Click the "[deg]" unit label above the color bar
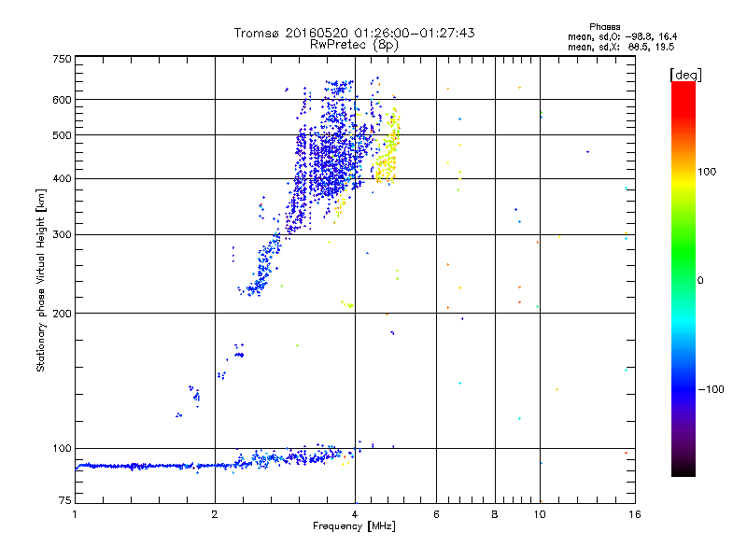 pos(685,75)
